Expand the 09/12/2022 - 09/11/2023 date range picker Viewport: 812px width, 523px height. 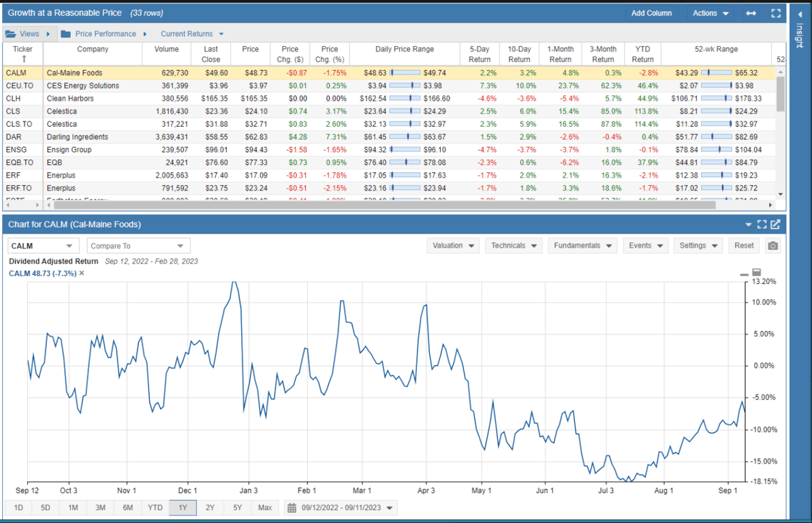(x=390, y=508)
